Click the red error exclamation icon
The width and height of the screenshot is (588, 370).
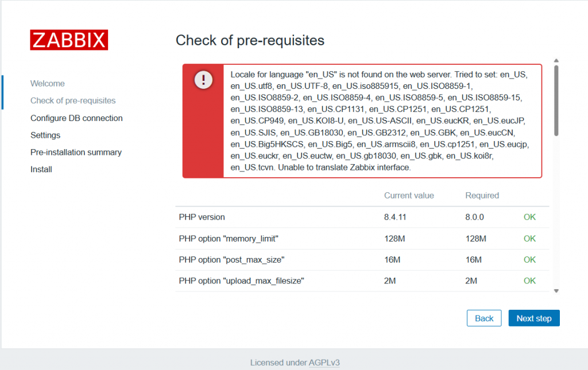tap(203, 80)
